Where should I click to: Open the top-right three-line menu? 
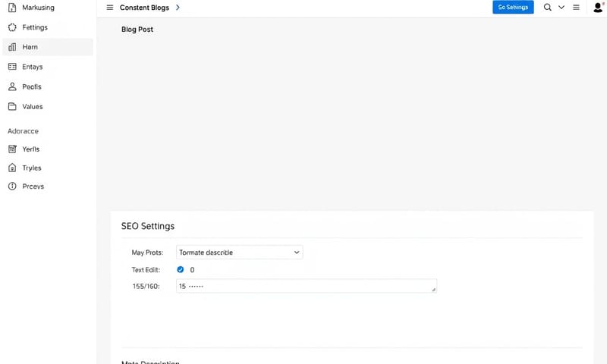pos(576,8)
